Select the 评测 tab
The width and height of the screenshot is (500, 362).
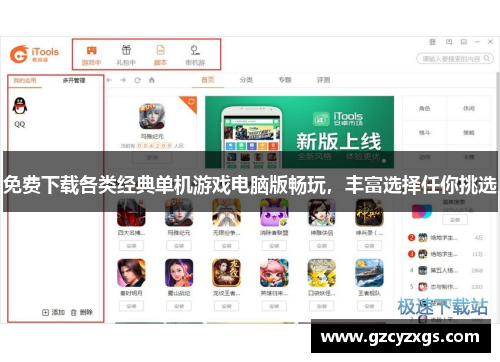coord(323,80)
